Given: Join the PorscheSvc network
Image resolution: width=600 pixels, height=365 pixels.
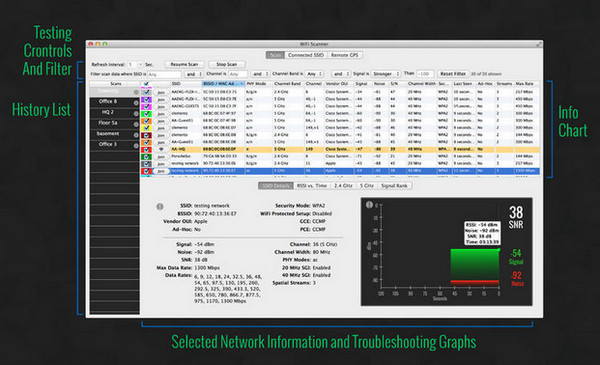Looking at the screenshot, I should [161, 157].
